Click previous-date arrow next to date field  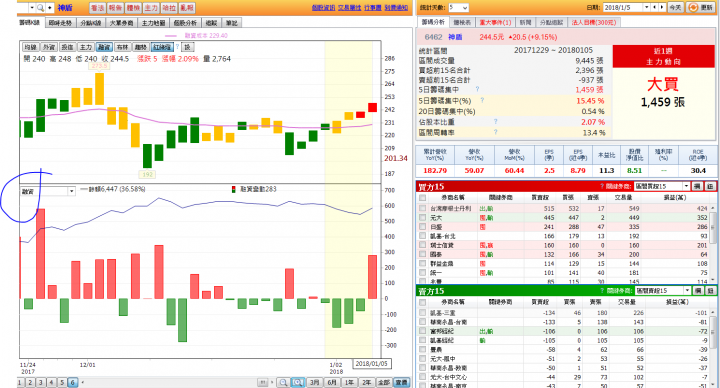pos(655,8)
